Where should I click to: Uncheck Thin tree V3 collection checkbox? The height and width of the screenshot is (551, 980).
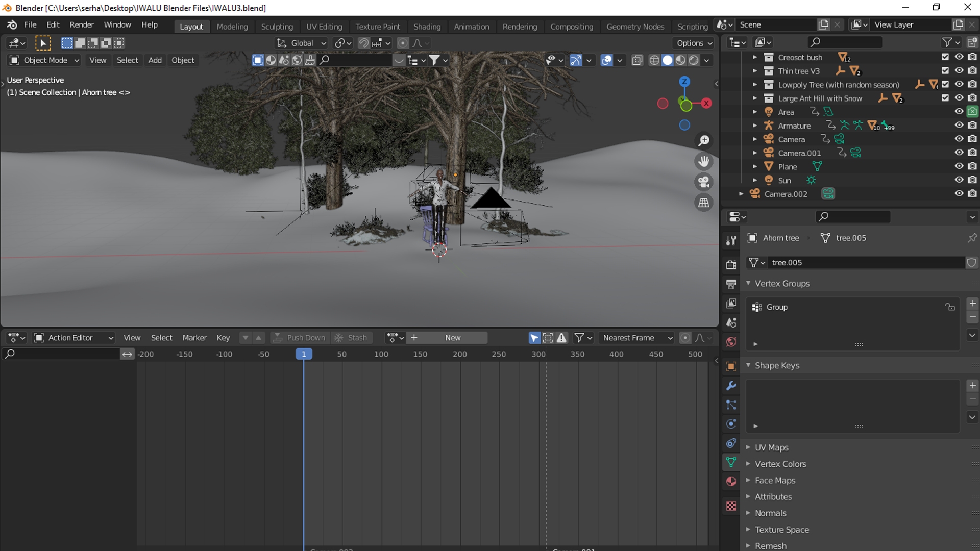pyautogui.click(x=945, y=71)
